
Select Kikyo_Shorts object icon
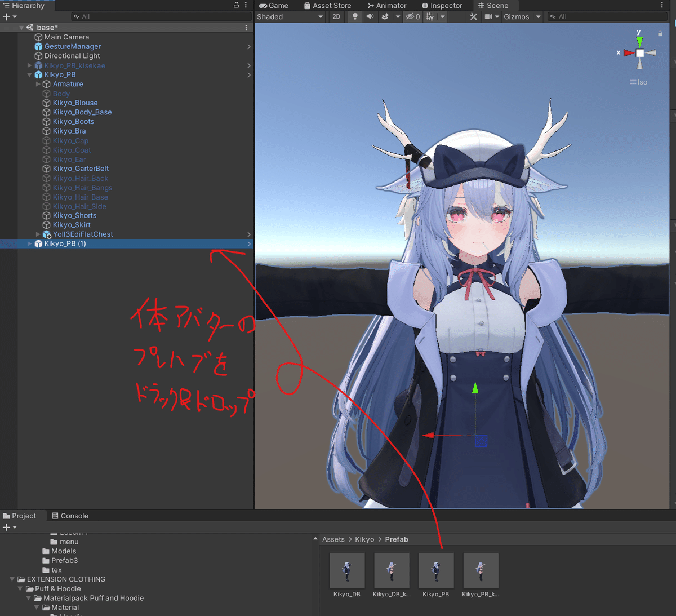[47, 215]
